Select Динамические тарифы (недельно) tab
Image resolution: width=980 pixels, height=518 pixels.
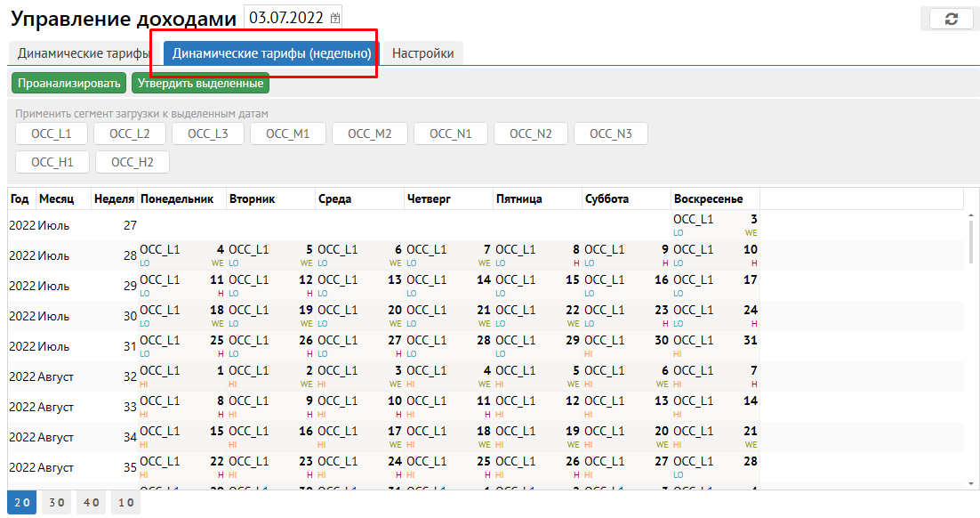pyautogui.click(x=271, y=53)
